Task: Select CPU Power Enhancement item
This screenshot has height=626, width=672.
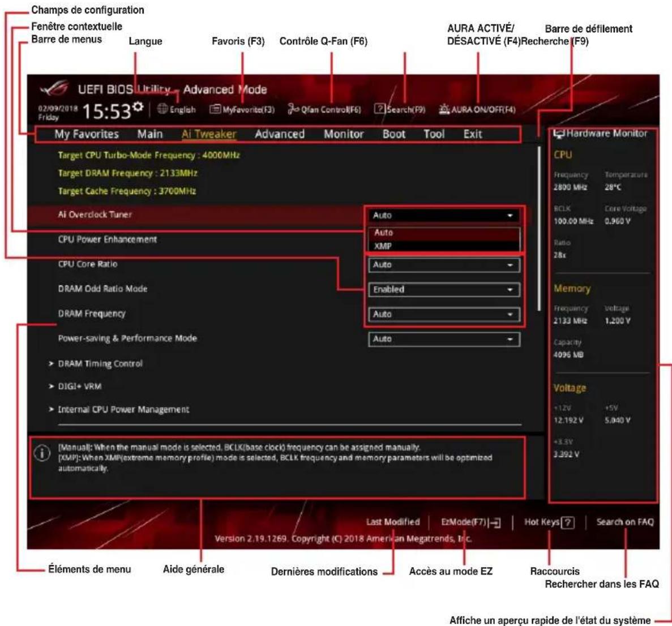Action: click(x=108, y=239)
